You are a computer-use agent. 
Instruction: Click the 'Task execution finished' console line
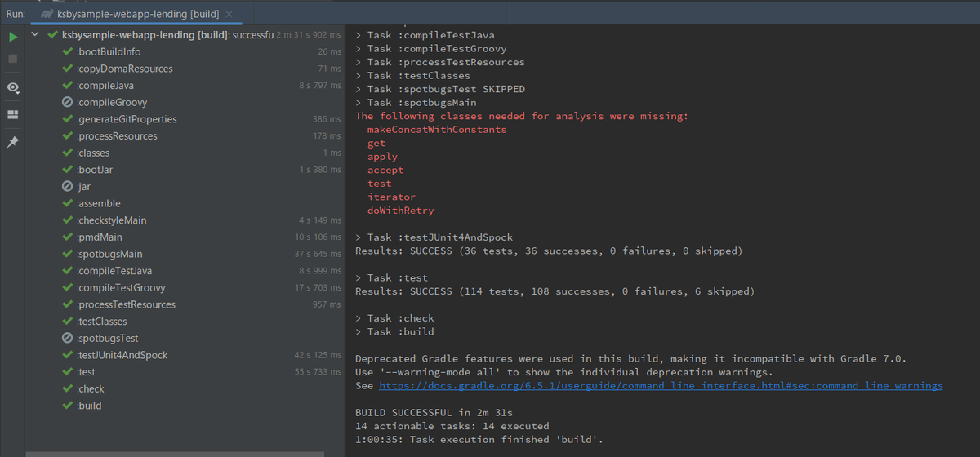click(479, 439)
